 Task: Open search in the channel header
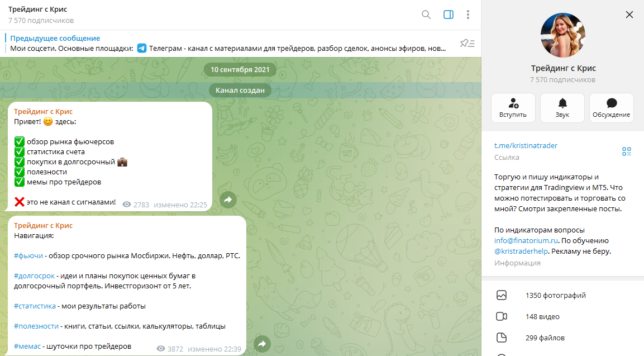(426, 15)
